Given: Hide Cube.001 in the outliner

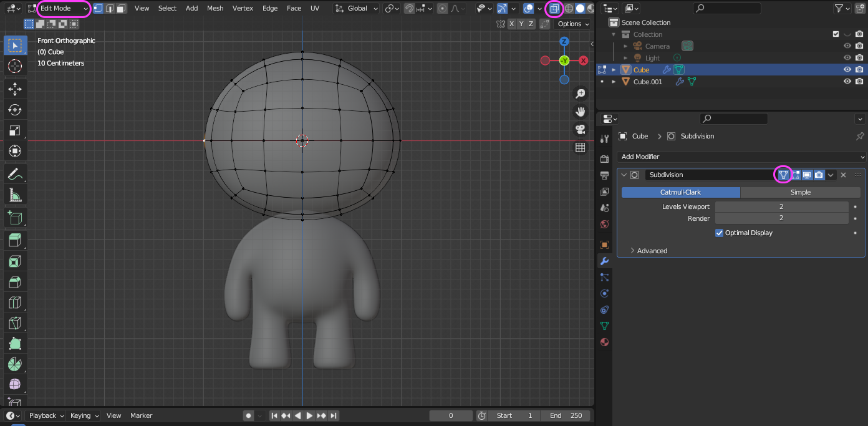Looking at the screenshot, I should point(847,82).
